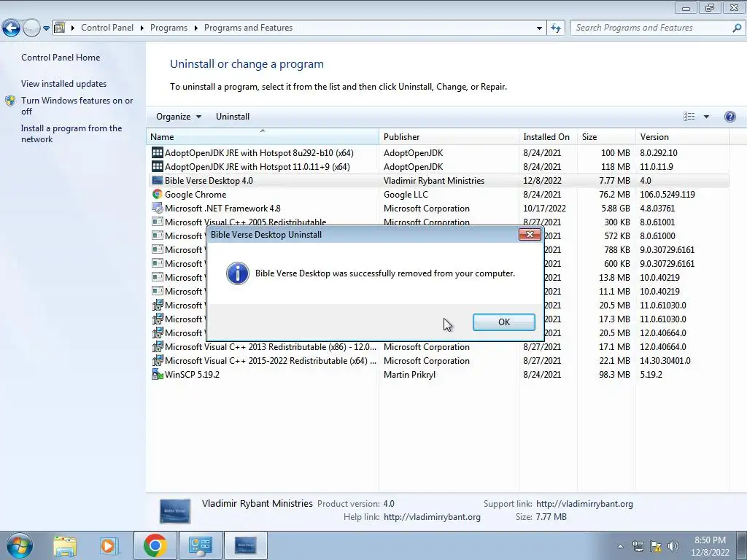Open Turn Windows features on or off
The width and height of the screenshot is (747, 560).
(x=77, y=106)
